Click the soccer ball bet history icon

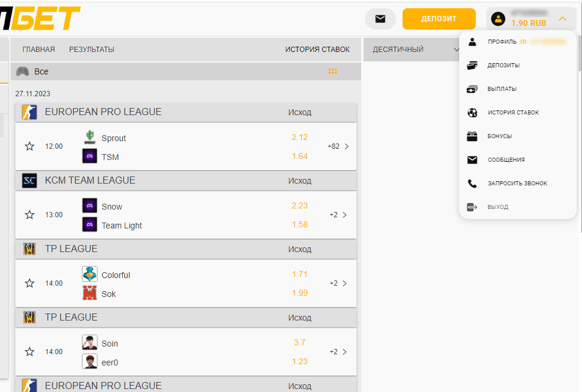[472, 113]
